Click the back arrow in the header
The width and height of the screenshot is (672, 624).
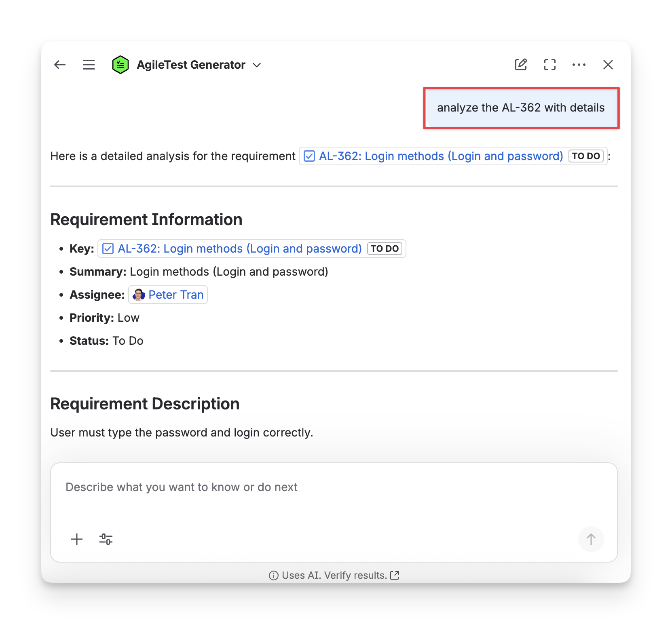click(60, 65)
